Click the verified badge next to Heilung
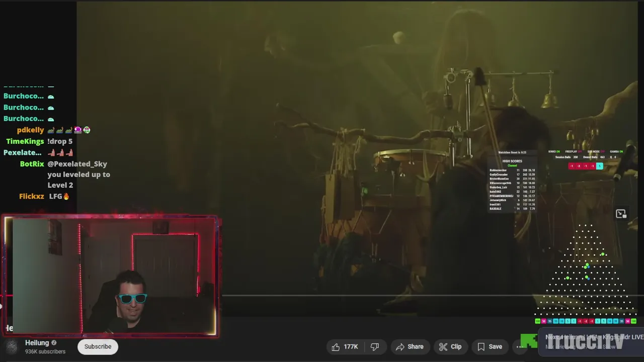The height and width of the screenshot is (362, 644). point(54,343)
